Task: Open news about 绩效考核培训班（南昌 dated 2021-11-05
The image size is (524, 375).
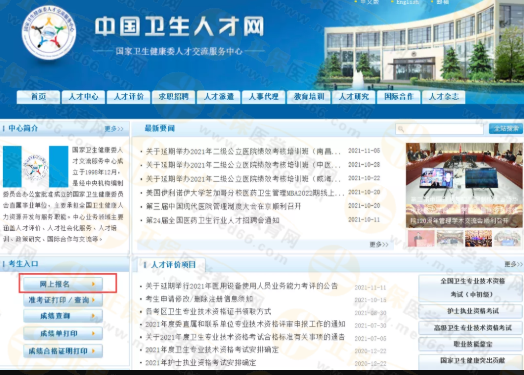Action: (243, 151)
